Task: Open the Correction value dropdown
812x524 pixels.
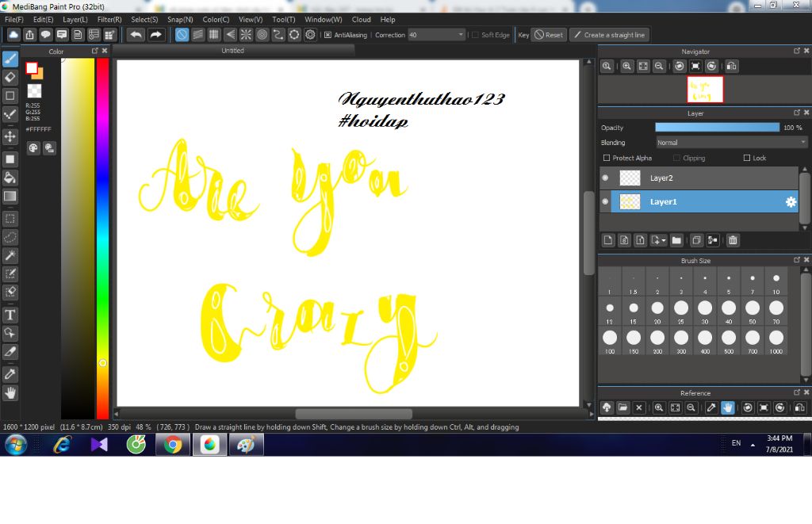Action: (436, 35)
